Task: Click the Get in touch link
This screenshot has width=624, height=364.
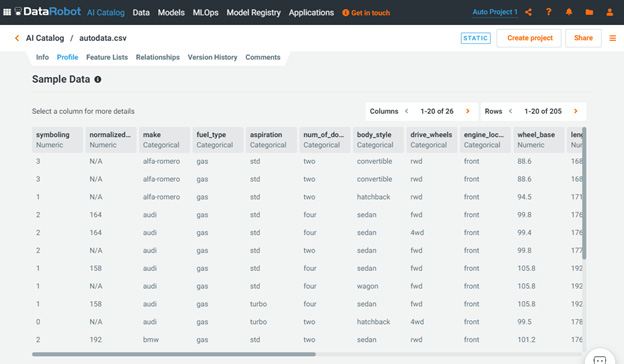Action: click(x=366, y=13)
